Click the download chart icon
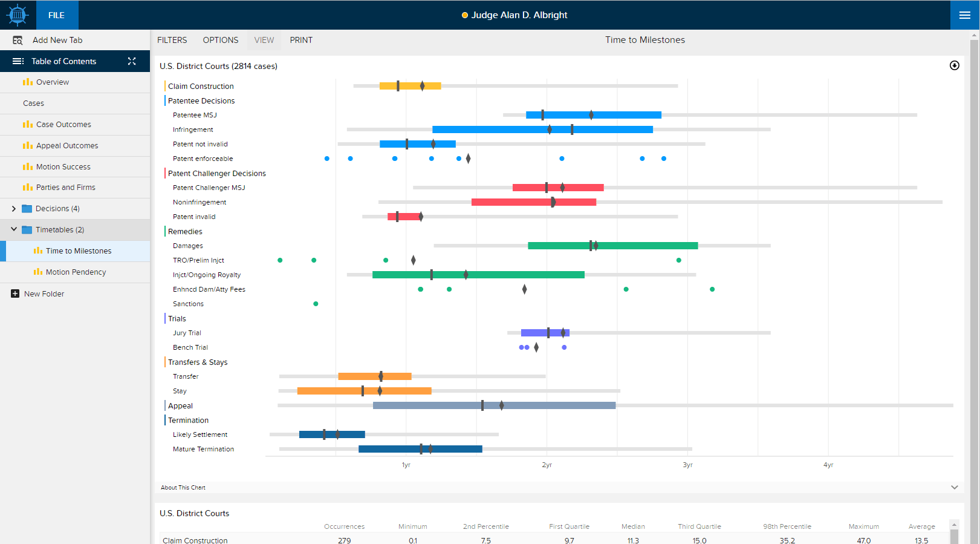Image resolution: width=980 pixels, height=544 pixels. click(955, 65)
